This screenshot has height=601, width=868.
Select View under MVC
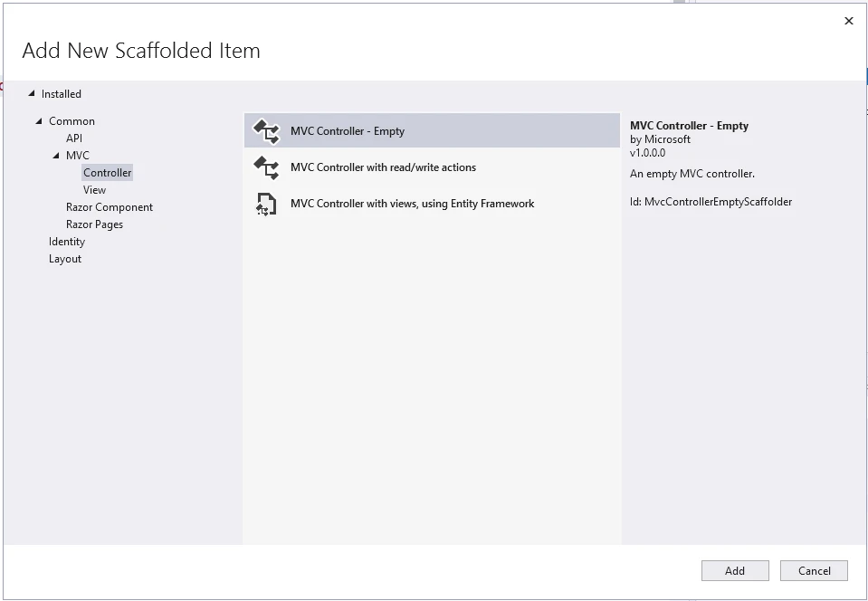tap(94, 190)
